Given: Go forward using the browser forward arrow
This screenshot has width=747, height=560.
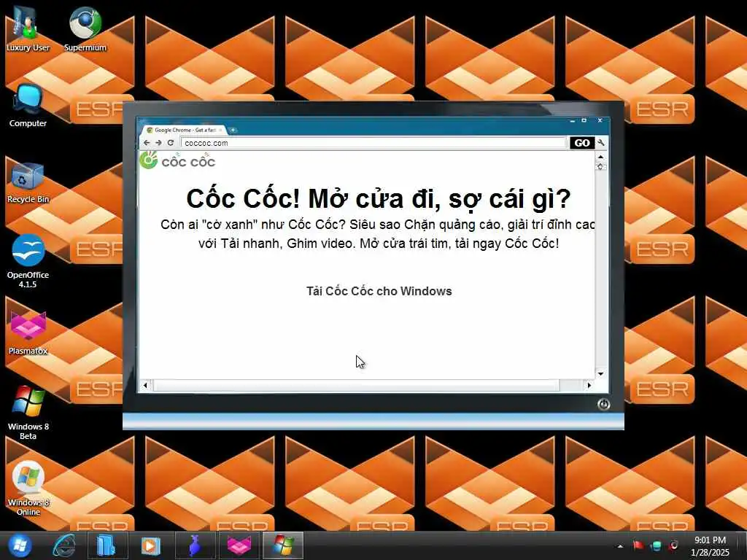Looking at the screenshot, I should (158, 143).
